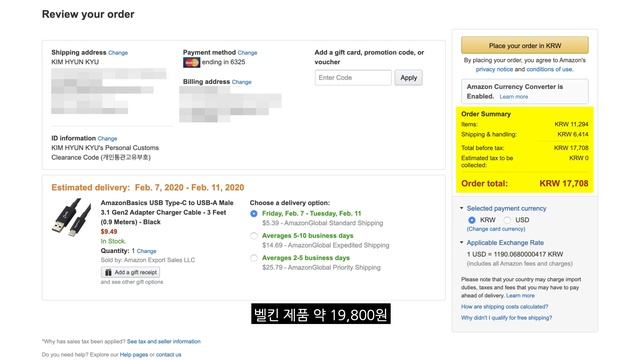Choose KRW as payment currency
Viewport: 640px width, 360px height.
click(x=472, y=220)
